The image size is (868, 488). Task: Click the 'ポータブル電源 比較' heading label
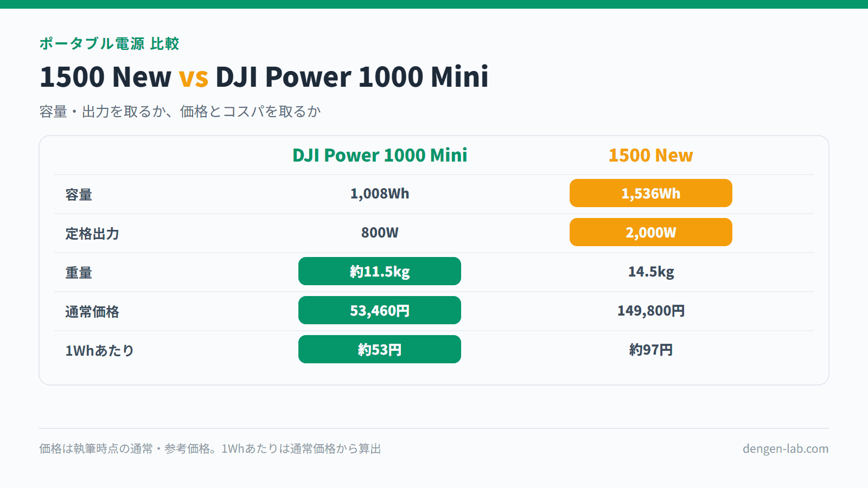pos(109,43)
